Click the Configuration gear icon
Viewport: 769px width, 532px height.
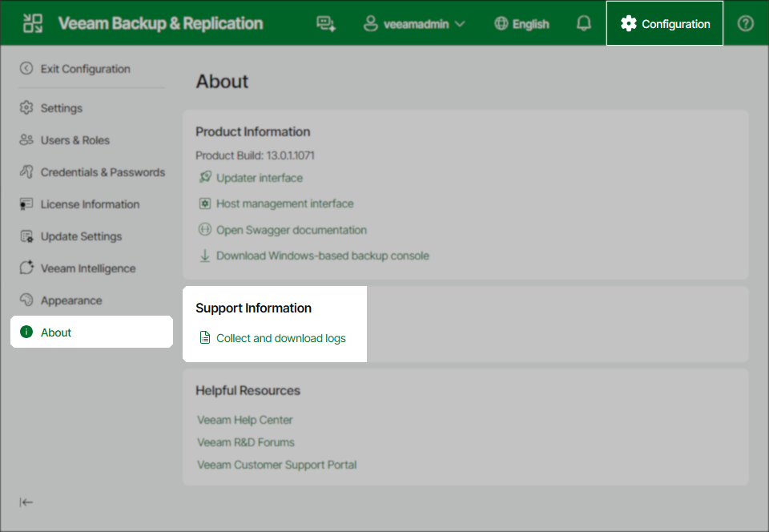[x=628, y=23]
